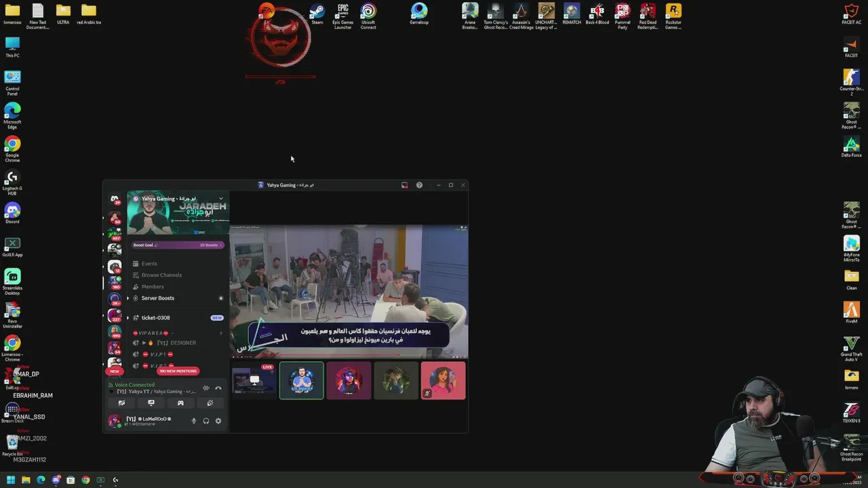This screenshot has height=488, width=868.
Task: Open GoXLR App desktop icon
Action: [x=12, y=247]
